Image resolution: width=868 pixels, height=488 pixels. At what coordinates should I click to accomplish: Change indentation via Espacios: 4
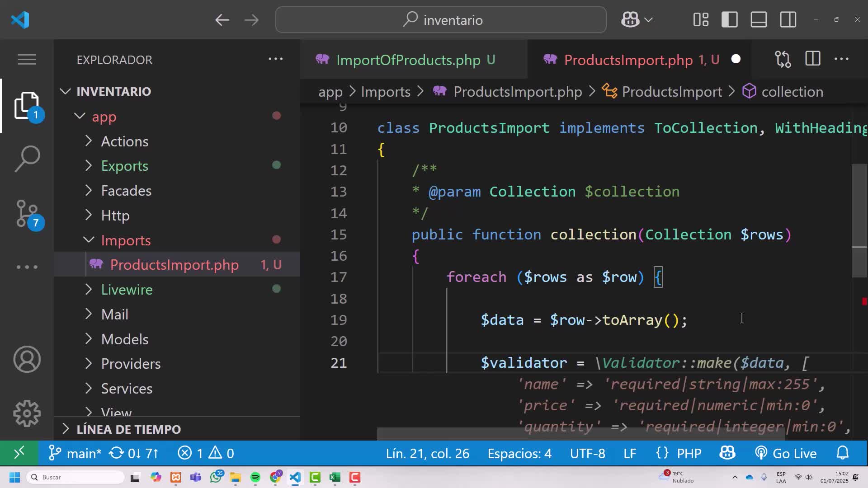pyautogui.click(x=519, y=453)
